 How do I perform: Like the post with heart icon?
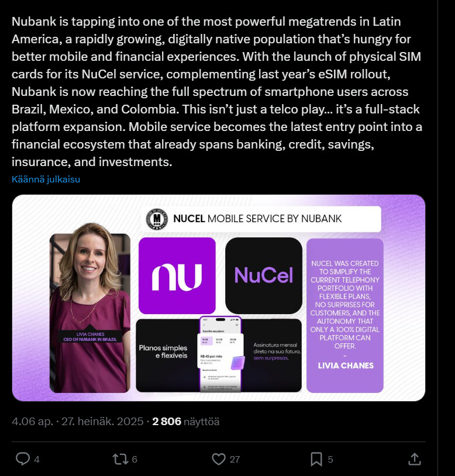click(218, 459)
